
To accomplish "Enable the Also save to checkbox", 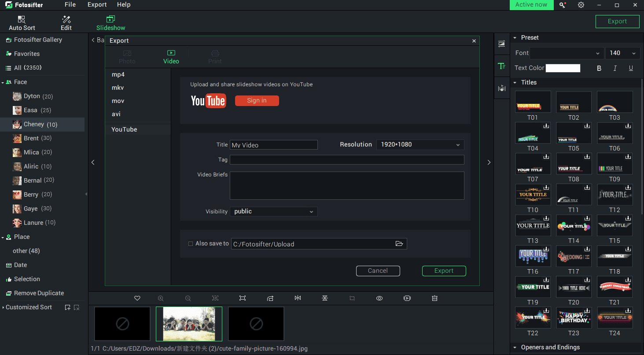I will [x=191, y=244].
